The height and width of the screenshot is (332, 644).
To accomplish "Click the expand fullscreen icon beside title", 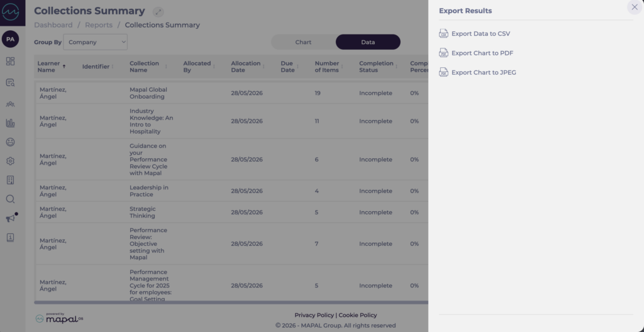I will 158,12.
